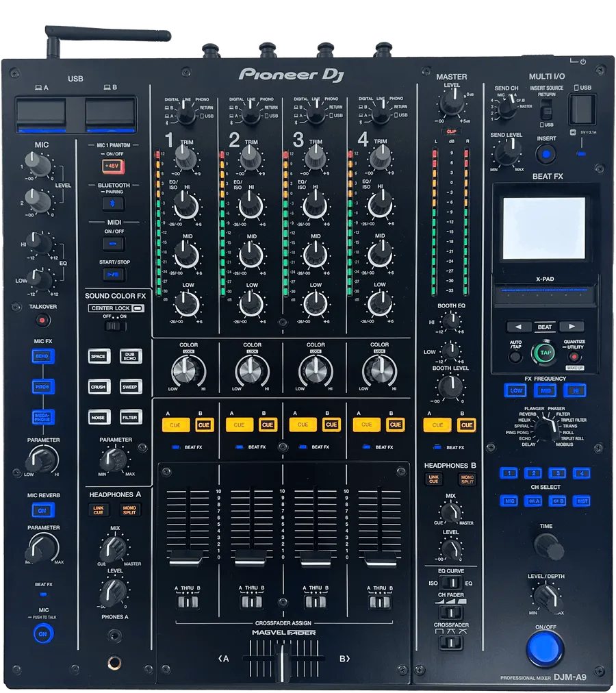Select the FILTER sound color FX
616x693 pixels.
[130, 417]
